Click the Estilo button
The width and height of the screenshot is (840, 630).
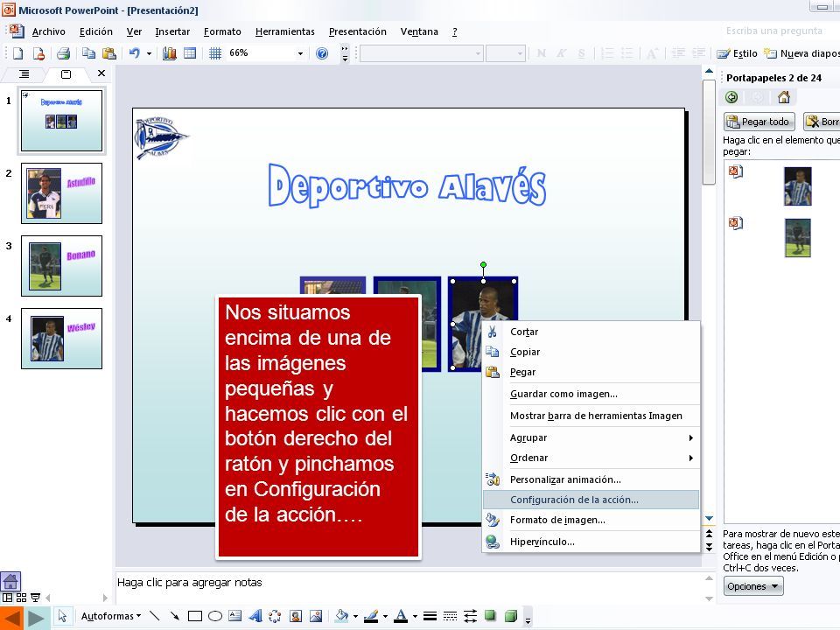[738, 53]
